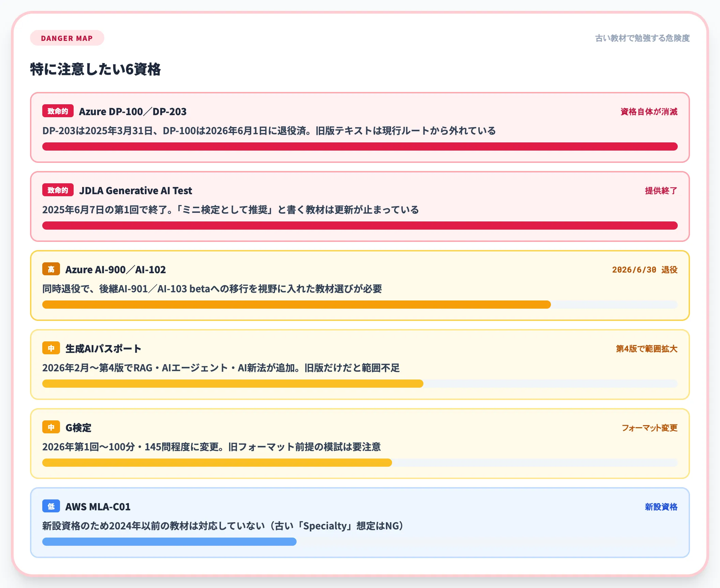Select the Azure AI-900／AI-102 title

click(116, 269)
